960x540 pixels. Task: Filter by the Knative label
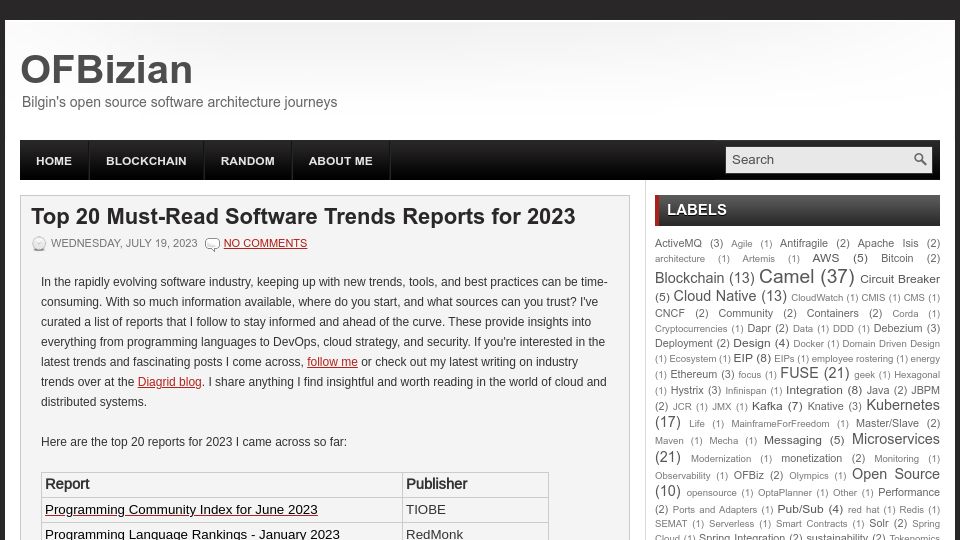(825, 406)
